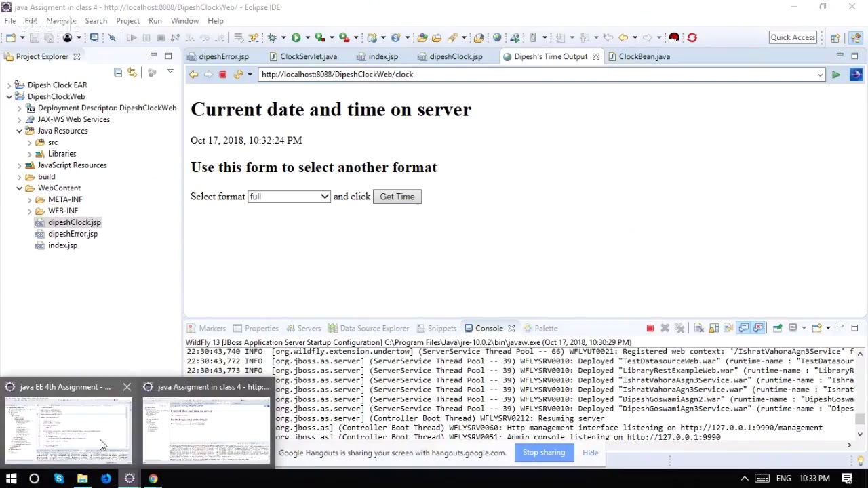868x488 pixels.
Task: Toggle Scroll Lock in Console toolbar
Action: (x=714, y=329)
